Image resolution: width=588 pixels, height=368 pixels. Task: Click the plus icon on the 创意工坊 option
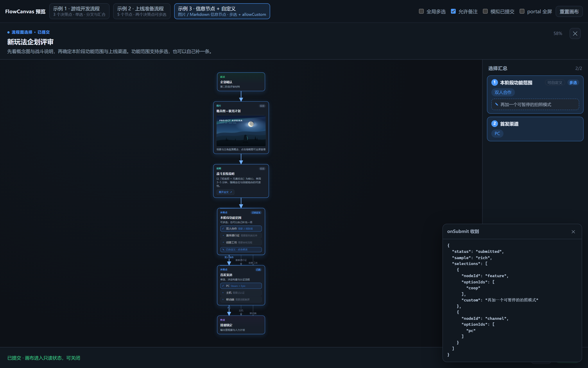click(x=223, y=242)
